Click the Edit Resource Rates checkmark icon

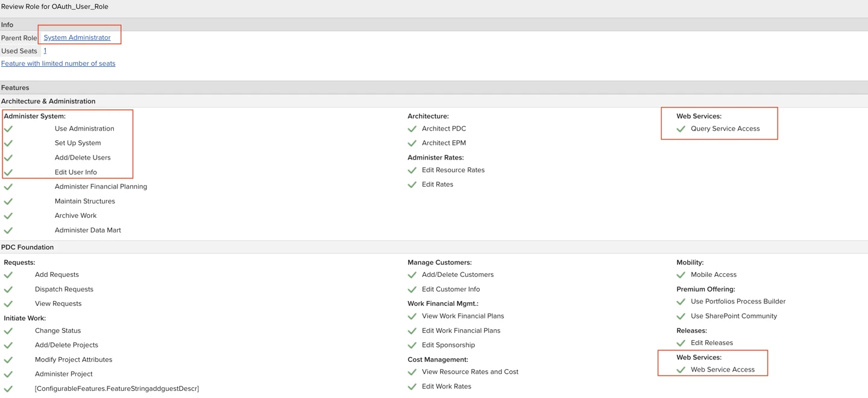pos(412,170)
